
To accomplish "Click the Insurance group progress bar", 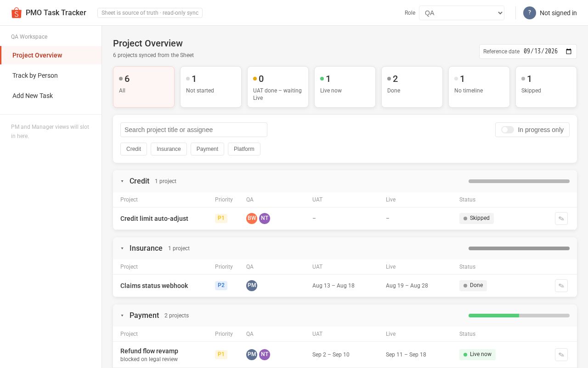I will [519, 248].
